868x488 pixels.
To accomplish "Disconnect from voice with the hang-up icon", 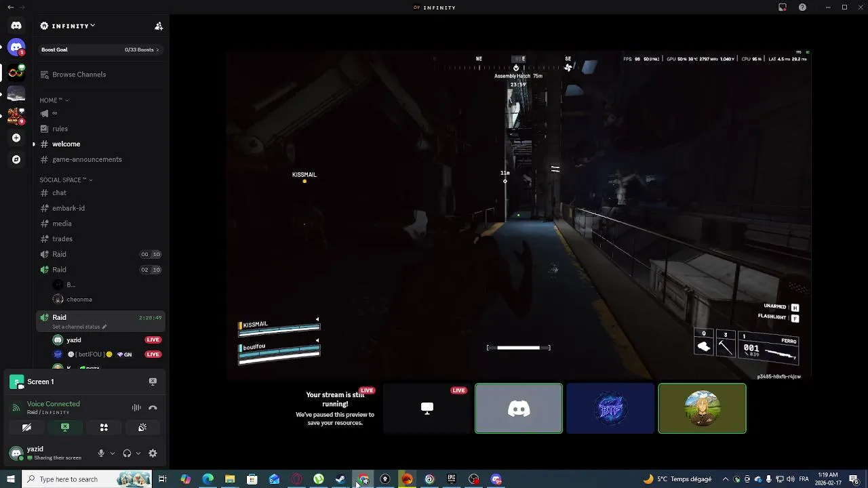I will click(x=153, y=407).
